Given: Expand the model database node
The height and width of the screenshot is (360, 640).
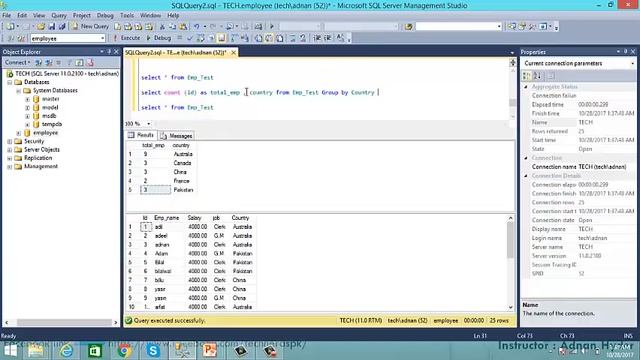Looking at the screenshot, I should 27,108.
